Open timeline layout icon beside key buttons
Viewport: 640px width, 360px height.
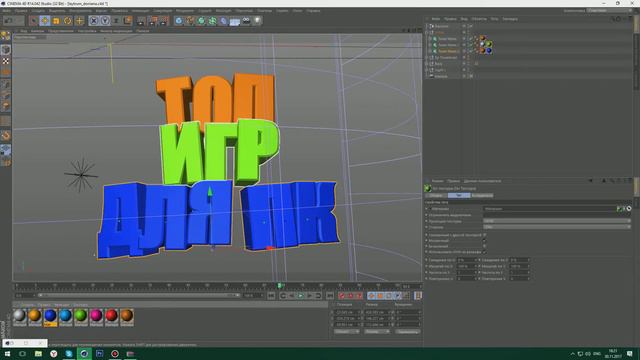point(418,295)
